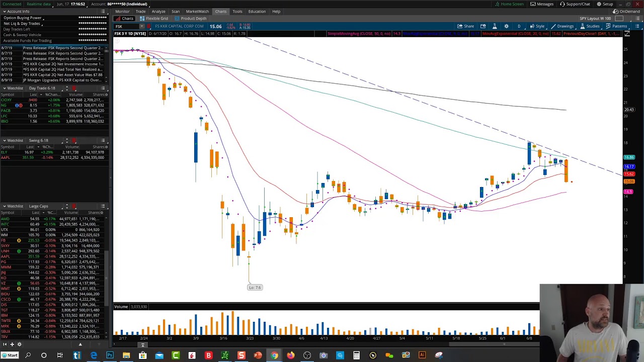644x362 pixels.
Task: Select the Flexible Grid subtab
Action: [x=154, y=19]
